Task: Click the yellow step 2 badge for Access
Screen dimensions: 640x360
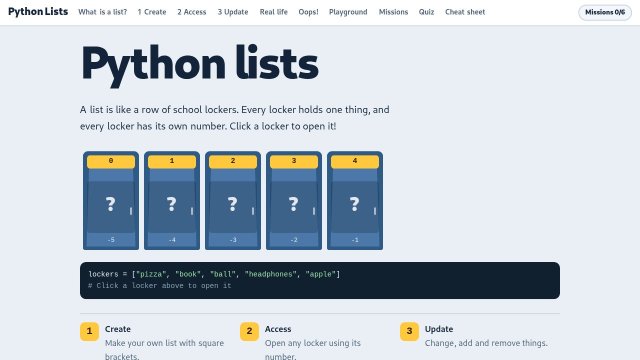Action: (x=249, y=331)
